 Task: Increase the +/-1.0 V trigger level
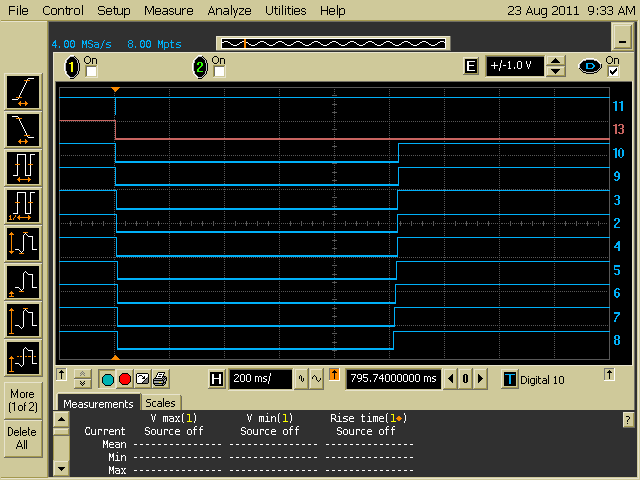coord(555,61)
